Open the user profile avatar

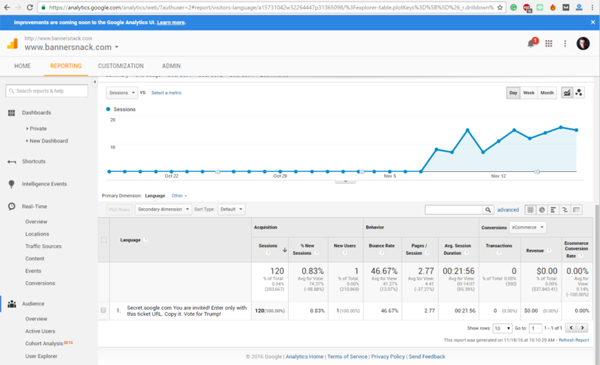(583, 44)
